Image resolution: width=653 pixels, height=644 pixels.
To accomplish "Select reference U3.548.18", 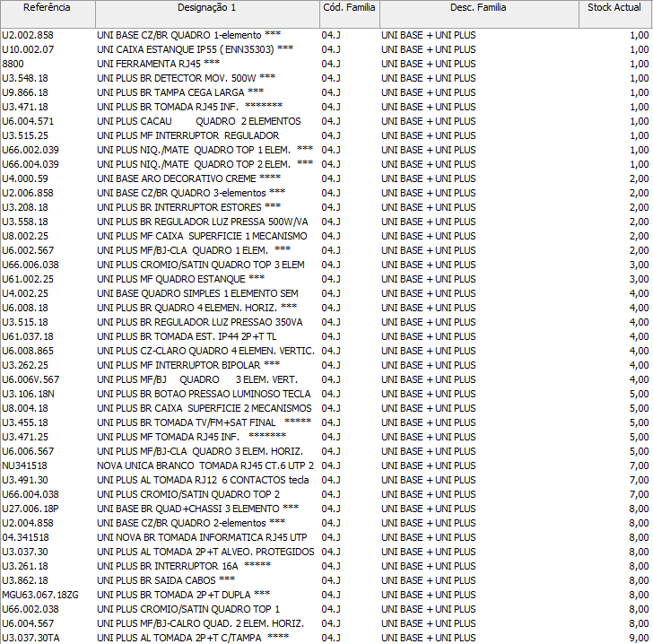I will pyautogui.click(x=25, y=78).
